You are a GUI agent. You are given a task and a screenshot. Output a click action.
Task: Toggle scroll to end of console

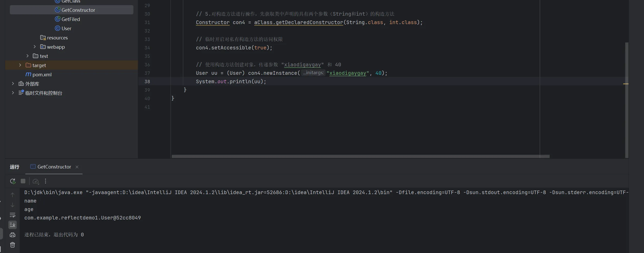[13, 225]
